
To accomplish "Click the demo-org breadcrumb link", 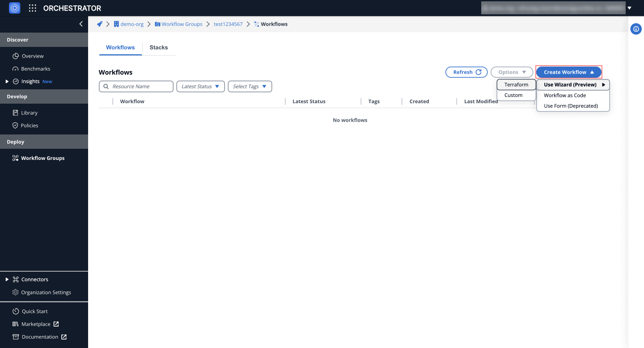I will 131,24.
